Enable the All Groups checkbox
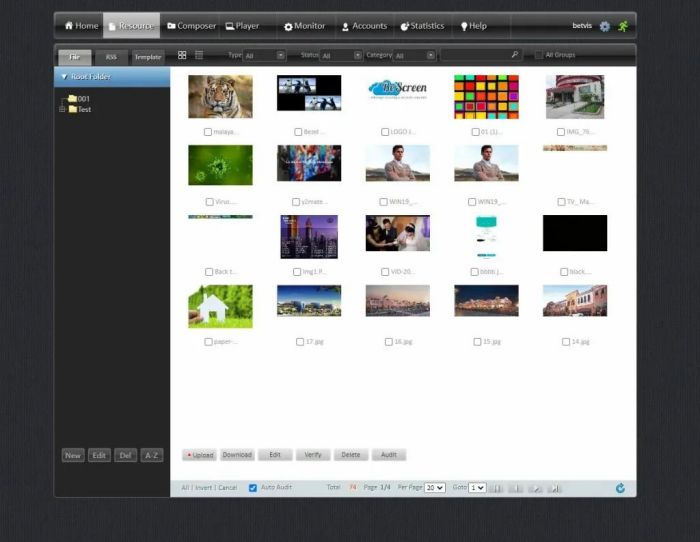Image resolution: width=700 pixels, height=542 pixels. (539, 56)
